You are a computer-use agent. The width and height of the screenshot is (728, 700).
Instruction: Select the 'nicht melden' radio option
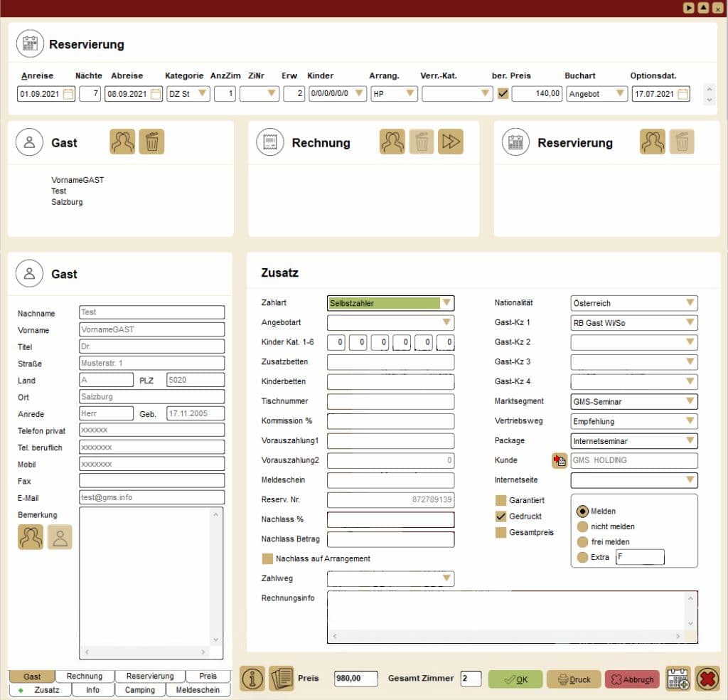point(582,526)
